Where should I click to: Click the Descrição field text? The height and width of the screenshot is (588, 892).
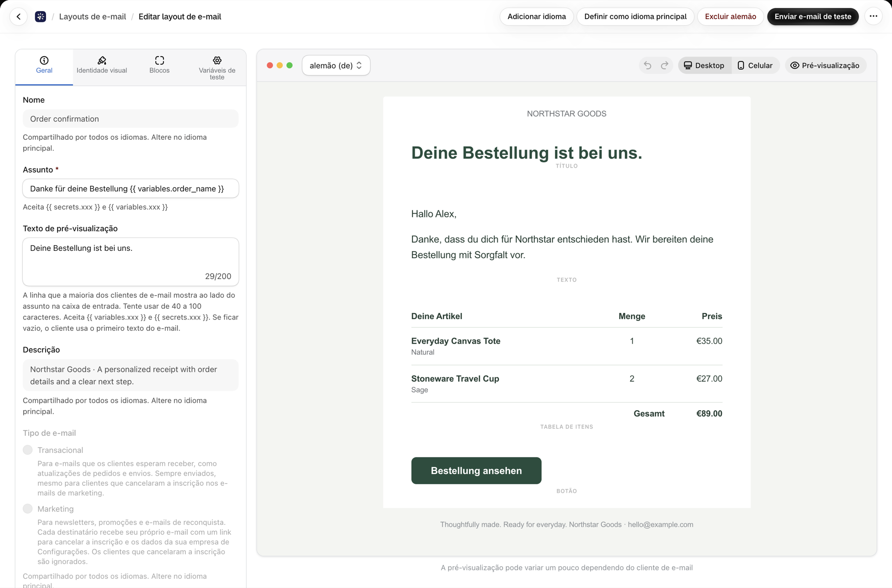(131, 375)
